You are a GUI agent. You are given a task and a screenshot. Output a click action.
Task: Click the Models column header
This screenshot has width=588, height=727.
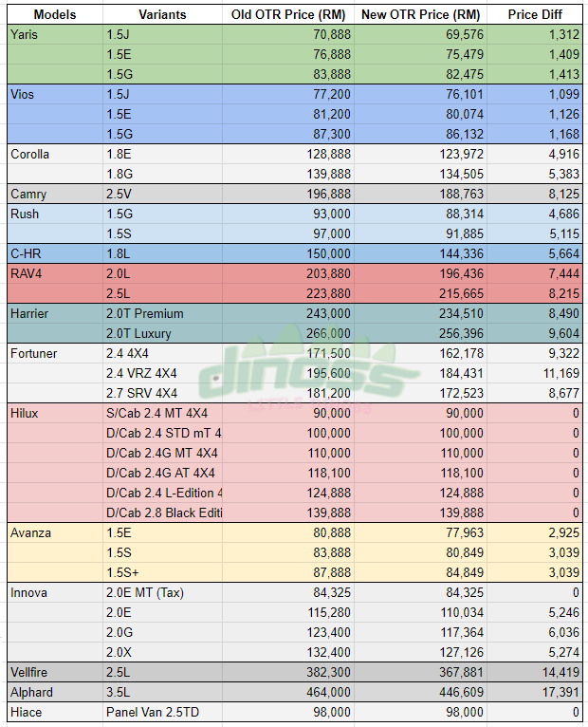(54, 15)
